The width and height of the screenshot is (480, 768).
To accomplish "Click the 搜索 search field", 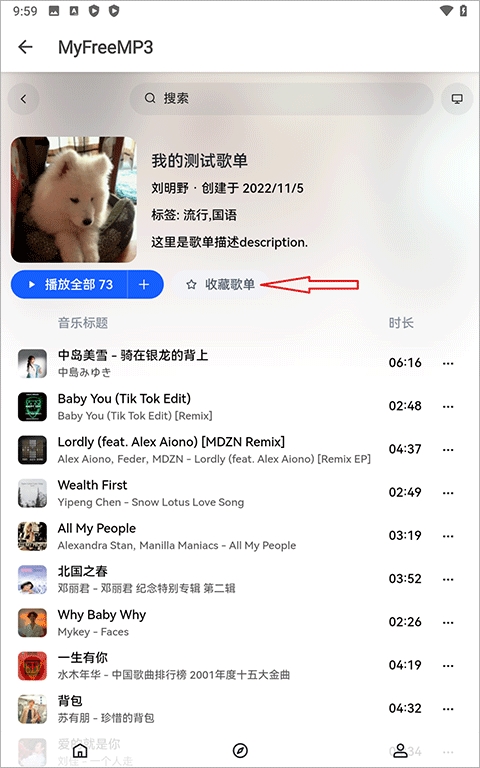I will click(282, 99).
